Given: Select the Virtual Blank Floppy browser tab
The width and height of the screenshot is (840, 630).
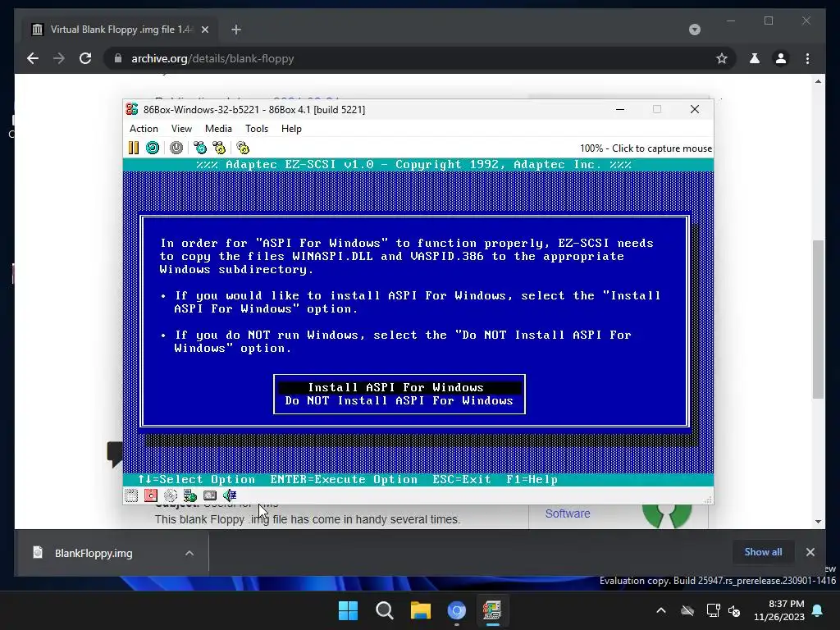Looking at the screenshot, I should click(119, 30).
